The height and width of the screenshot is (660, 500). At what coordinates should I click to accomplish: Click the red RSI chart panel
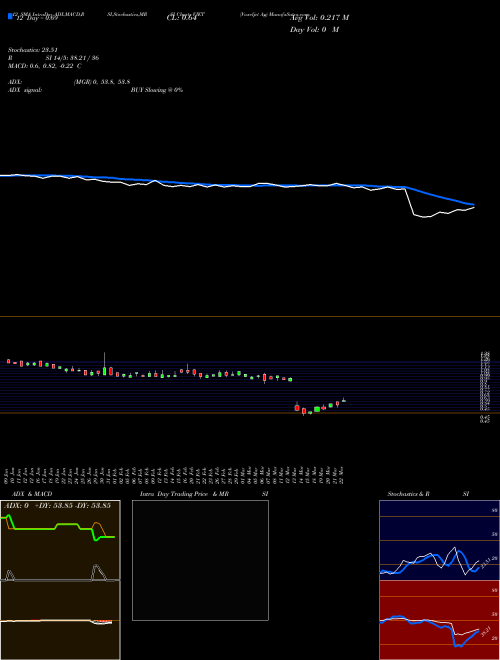(439, 620)
